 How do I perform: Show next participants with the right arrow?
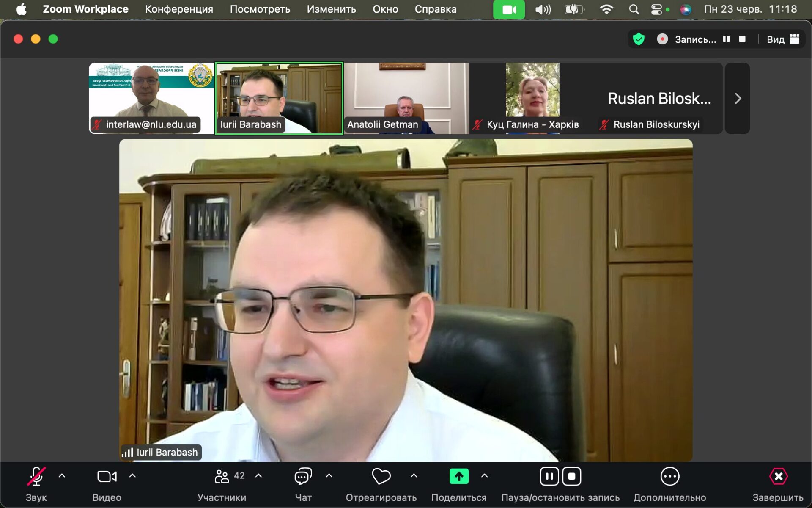click(738, 99)
